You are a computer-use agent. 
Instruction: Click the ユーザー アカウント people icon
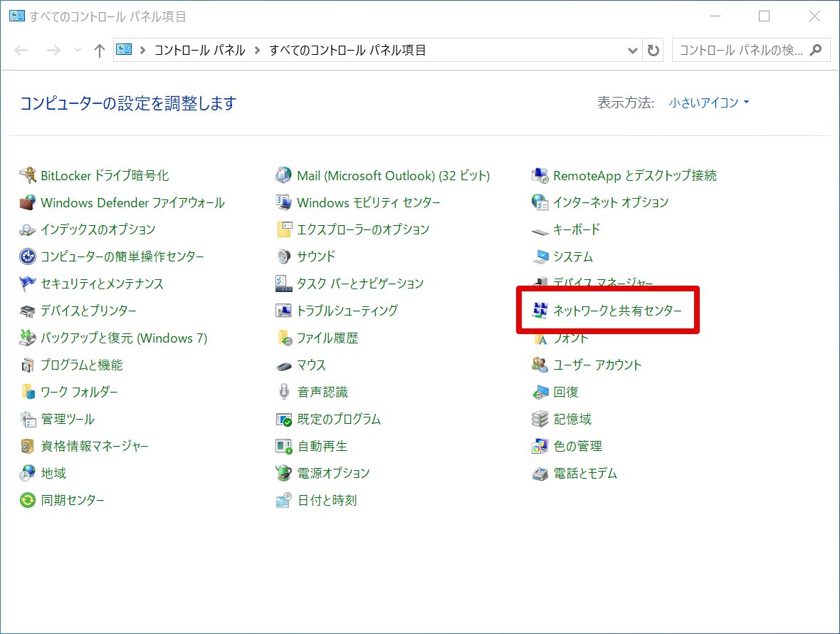coord(540,365)
